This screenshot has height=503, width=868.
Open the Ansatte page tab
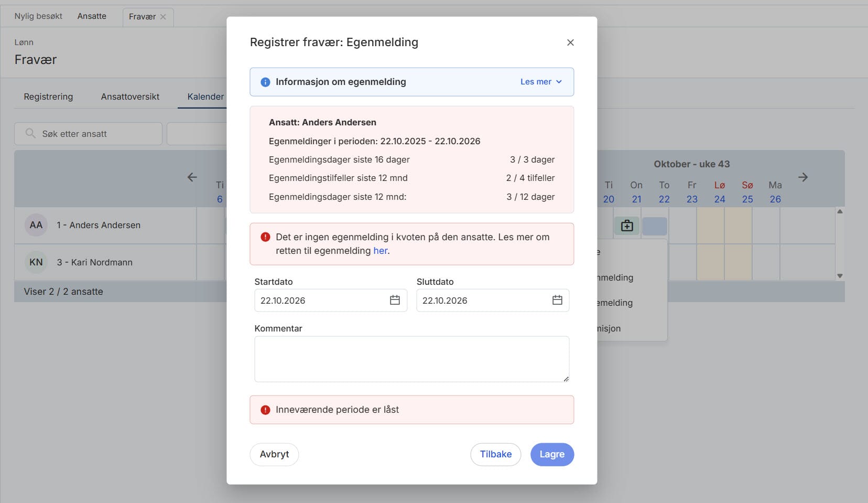coord(92,16)
